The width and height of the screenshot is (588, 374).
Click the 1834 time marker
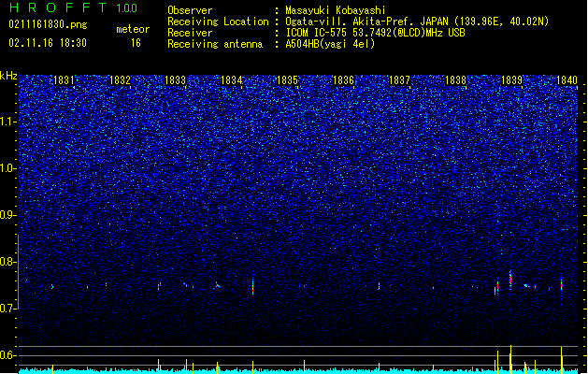[232, 80]
